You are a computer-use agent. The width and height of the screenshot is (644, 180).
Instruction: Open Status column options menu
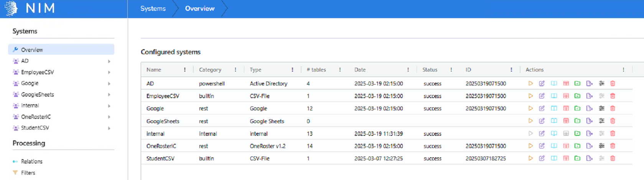pos(451,70)
